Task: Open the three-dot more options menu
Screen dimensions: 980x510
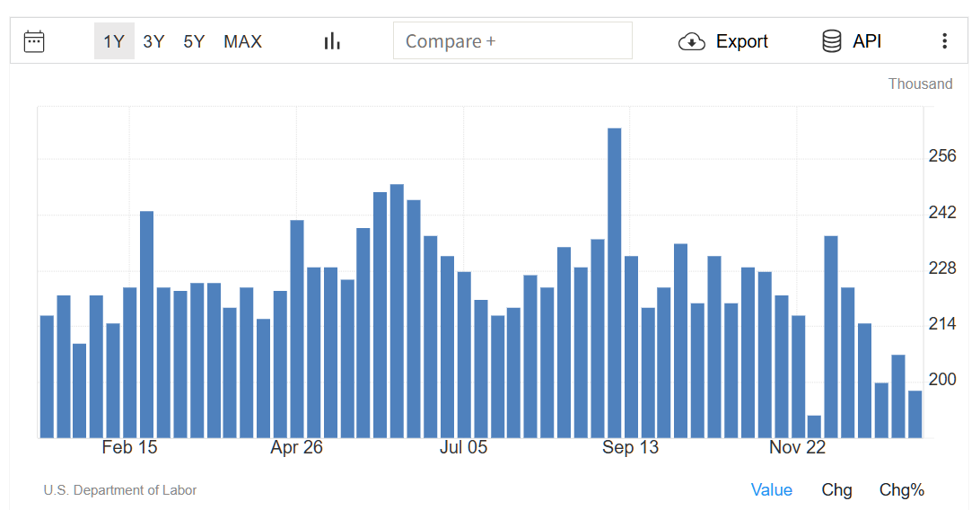Action: pyautogui.click(x=944, y=41)
